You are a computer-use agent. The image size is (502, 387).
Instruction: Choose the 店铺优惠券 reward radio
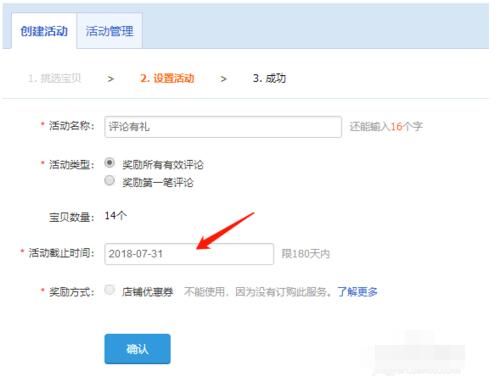109,290
